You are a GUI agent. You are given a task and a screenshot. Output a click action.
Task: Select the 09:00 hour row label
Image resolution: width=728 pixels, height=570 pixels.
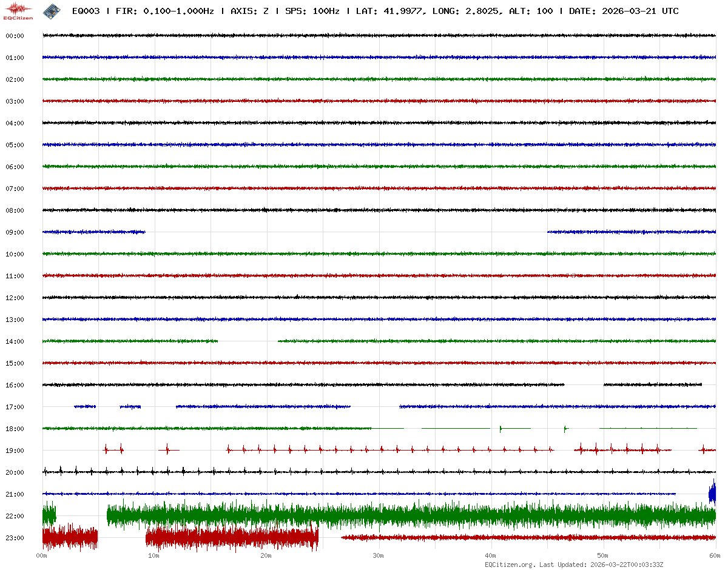[15, 232]
